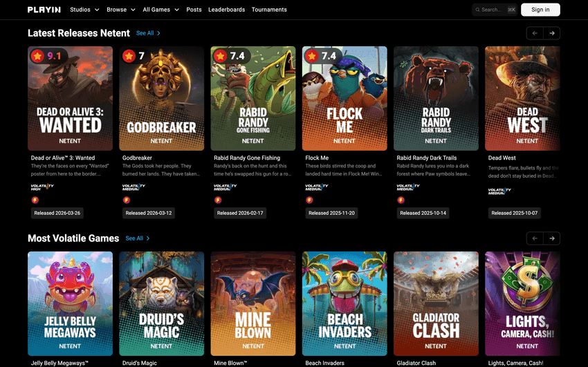The width and height of the screenshot is (588, 367).
Task: Open the Studios dropdown menu
Action: (84, 10)
